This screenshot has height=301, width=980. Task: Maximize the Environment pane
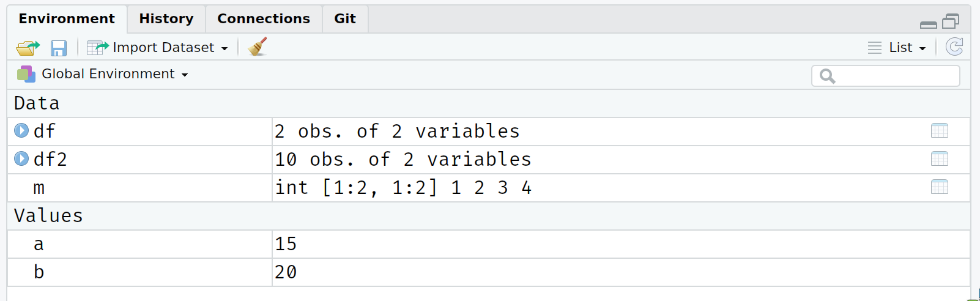(951, 22)
